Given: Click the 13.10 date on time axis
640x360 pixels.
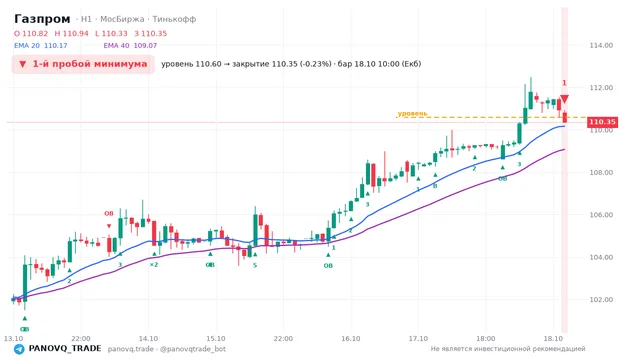Looking at the screenshot, I should pos(13,338).
